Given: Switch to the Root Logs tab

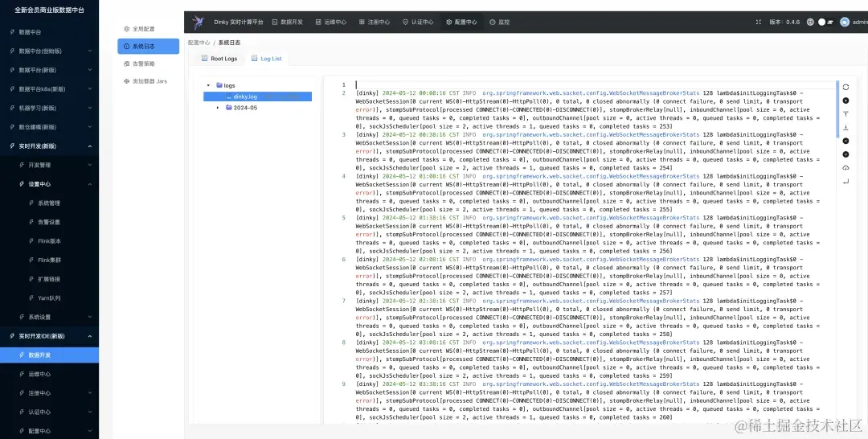Looking at the screenshot, I should (x=219, y=58).
